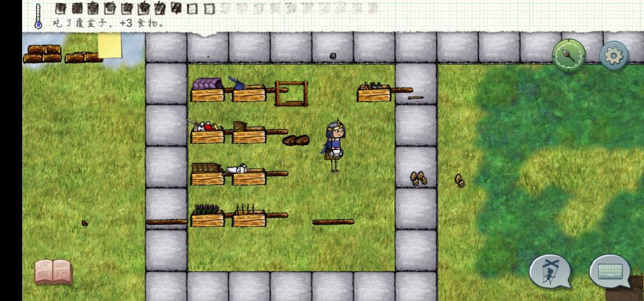Open the puppet emote bubble
The height and width of the screenshot is (301, 644).
tap(550, 271)
